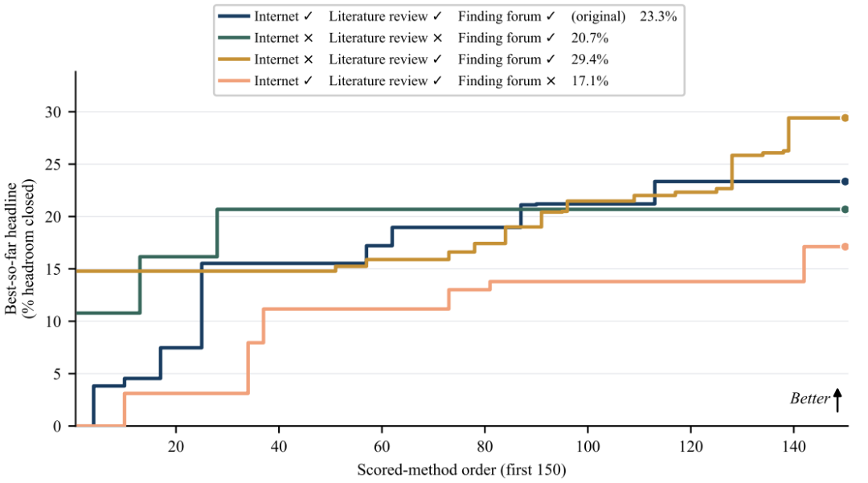Click the (original) label in legend
This screenshot has width=868, height=483.
[599, 17]
